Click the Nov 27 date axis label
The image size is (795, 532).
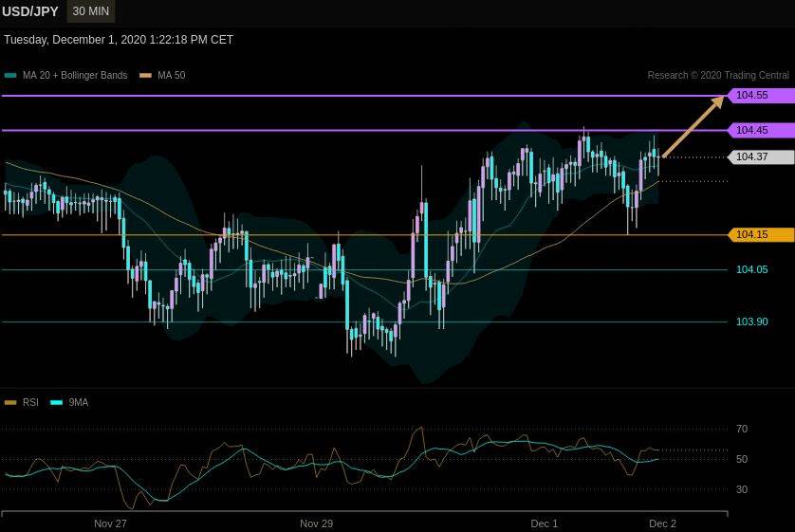[111, 523]
